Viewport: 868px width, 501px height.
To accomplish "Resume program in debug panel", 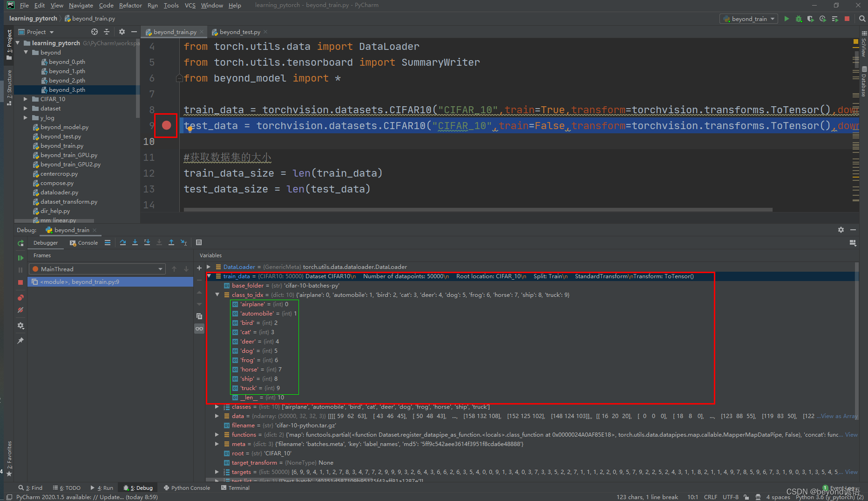I will tap(20, 258).
